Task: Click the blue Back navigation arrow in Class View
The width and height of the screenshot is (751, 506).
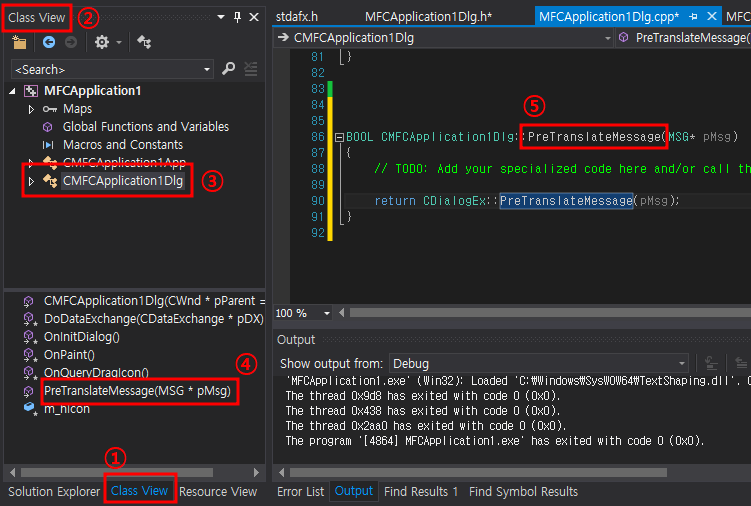Action: [48, 43]
